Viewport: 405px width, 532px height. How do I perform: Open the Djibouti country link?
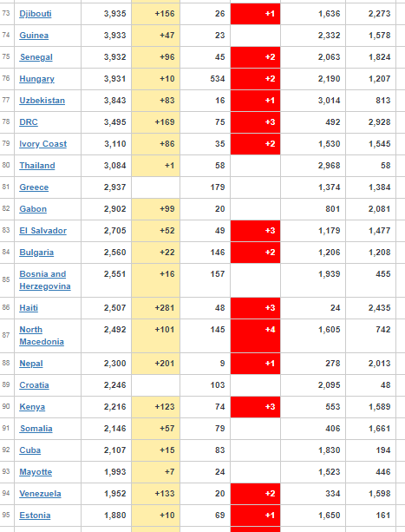(x=36, y=14)
